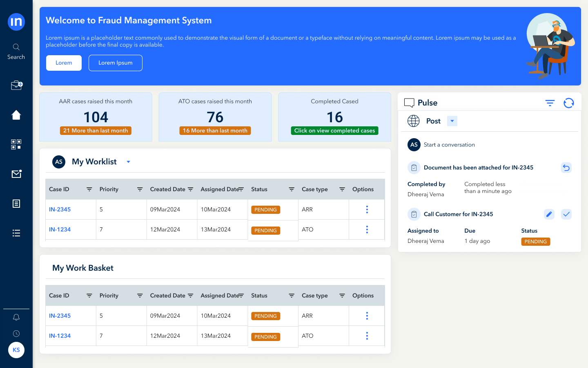Image resolution: width=588 pixels, height=368 pixels.
Task: Mark Call Customer task complete with checkmark
Action: [566, 214]
